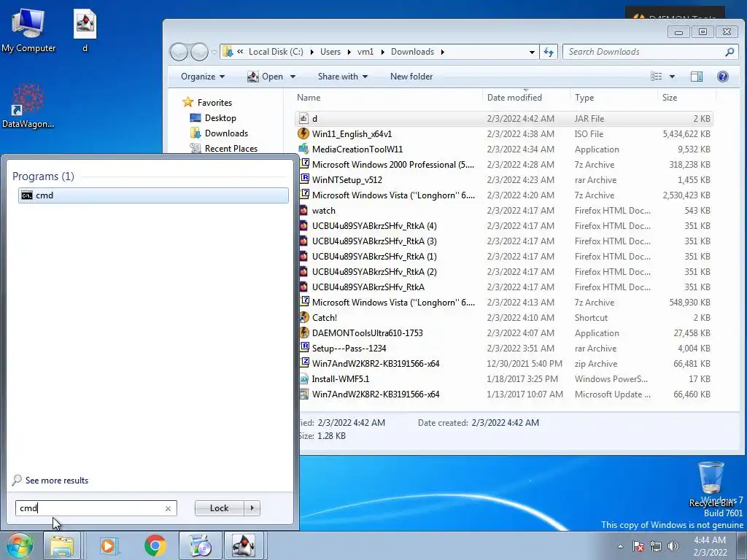The height and width of the screenshot is (560, 747).
Task: Open the Recycle Bin on desktop
Action: (x=711, y=483)
